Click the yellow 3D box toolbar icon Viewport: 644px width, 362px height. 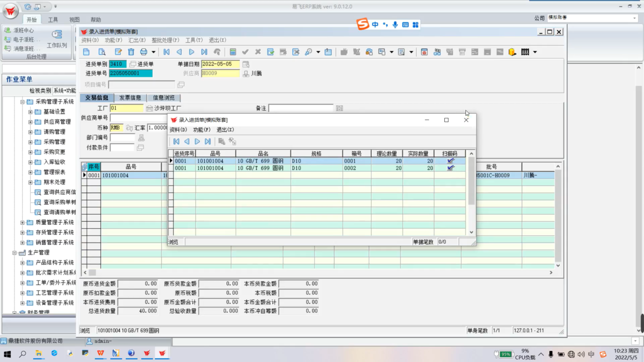pos(513,52)
